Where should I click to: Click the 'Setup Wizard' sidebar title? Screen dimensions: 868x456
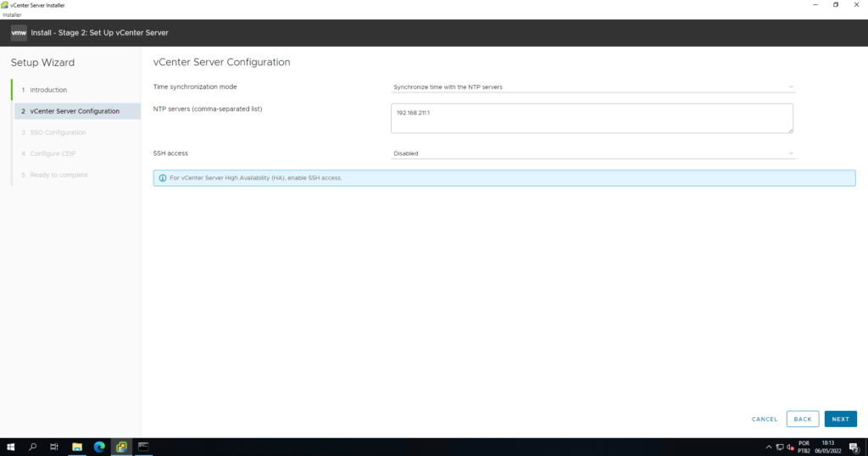(42, 63)
